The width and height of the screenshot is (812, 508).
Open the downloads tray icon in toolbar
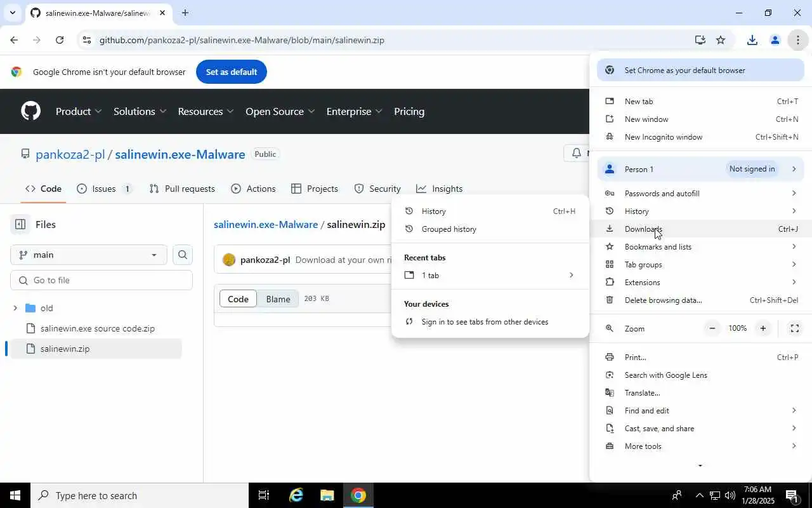(x=752, y=40)
